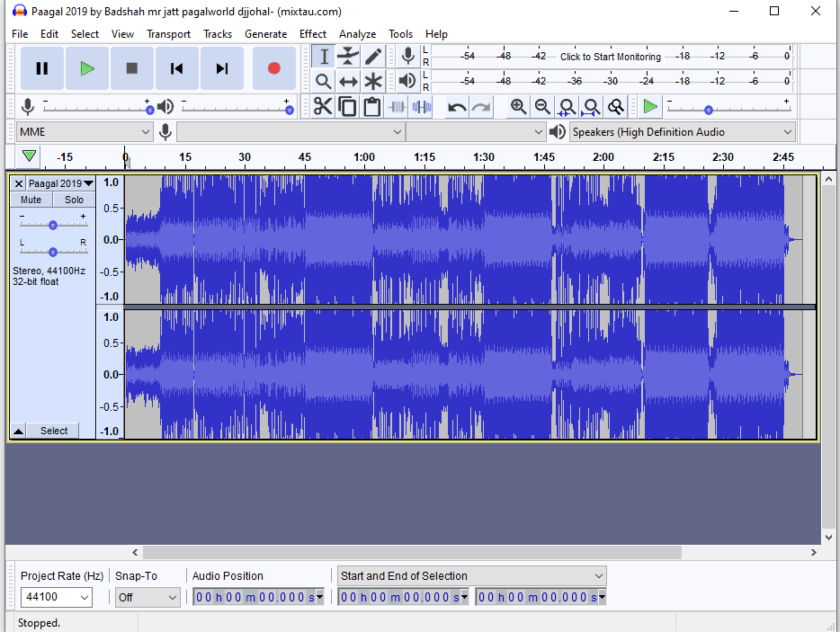Zoom in on the waveform
840x632 pixels.
[518, 107]
